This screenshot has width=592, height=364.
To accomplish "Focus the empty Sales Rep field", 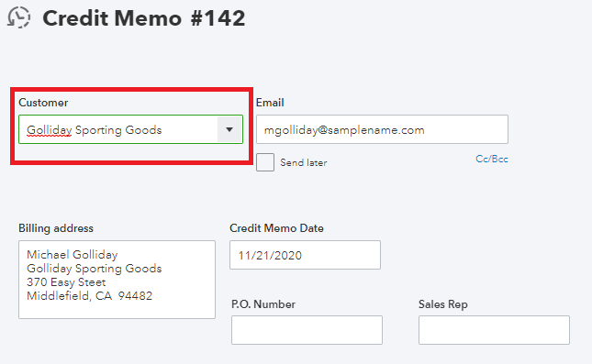I will pos(494,330).
